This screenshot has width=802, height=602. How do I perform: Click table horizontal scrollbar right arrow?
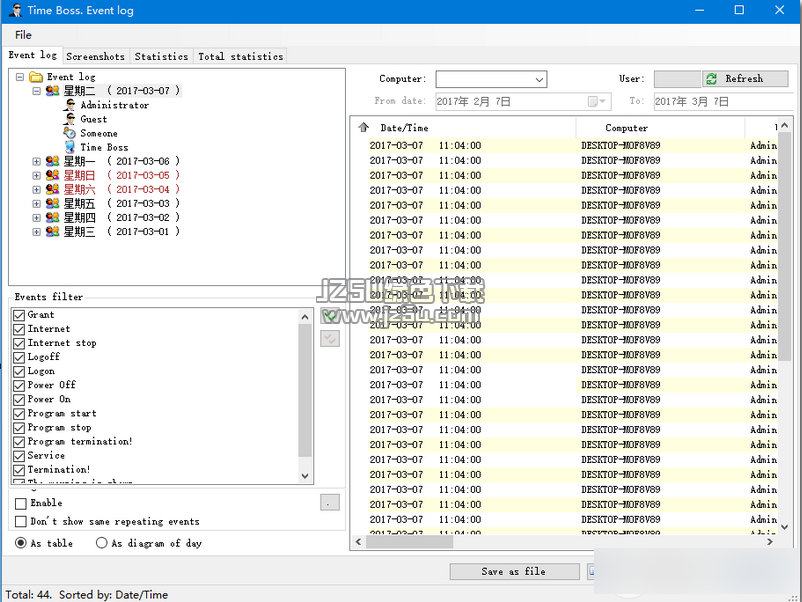click(x=770, y=542)
